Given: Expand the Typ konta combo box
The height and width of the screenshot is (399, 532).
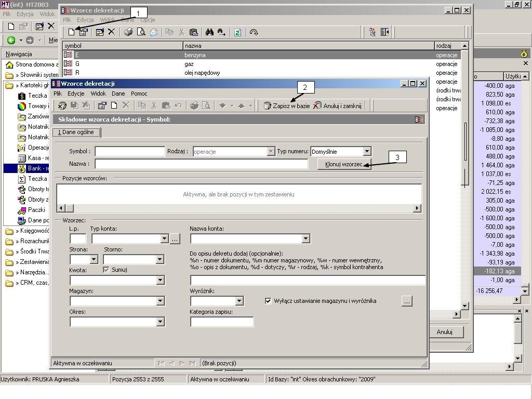Looking at the screenshot, I should 165,238.
